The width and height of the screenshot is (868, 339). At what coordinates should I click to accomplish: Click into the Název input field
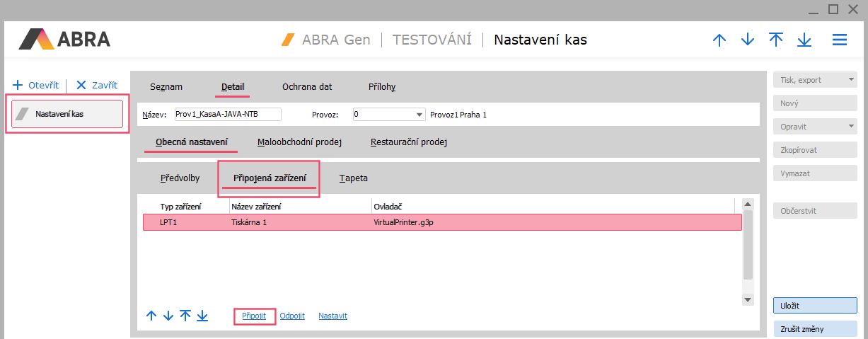[226, 115]
